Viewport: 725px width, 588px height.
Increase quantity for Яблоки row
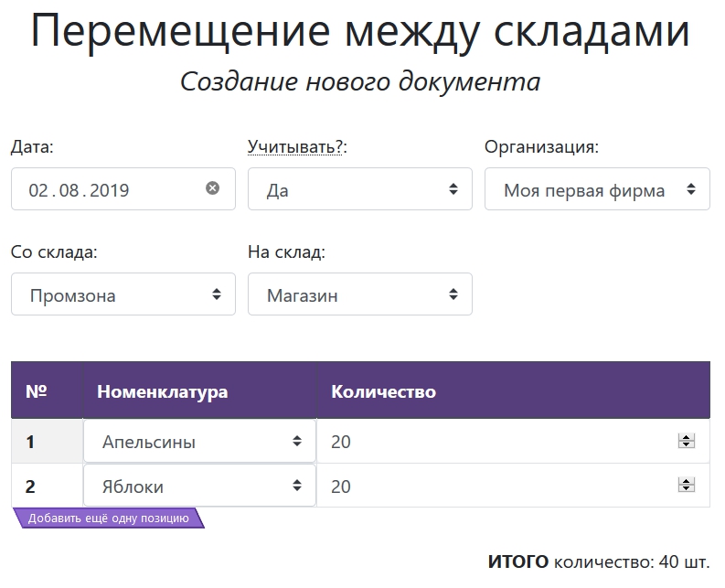coord(686,482)
